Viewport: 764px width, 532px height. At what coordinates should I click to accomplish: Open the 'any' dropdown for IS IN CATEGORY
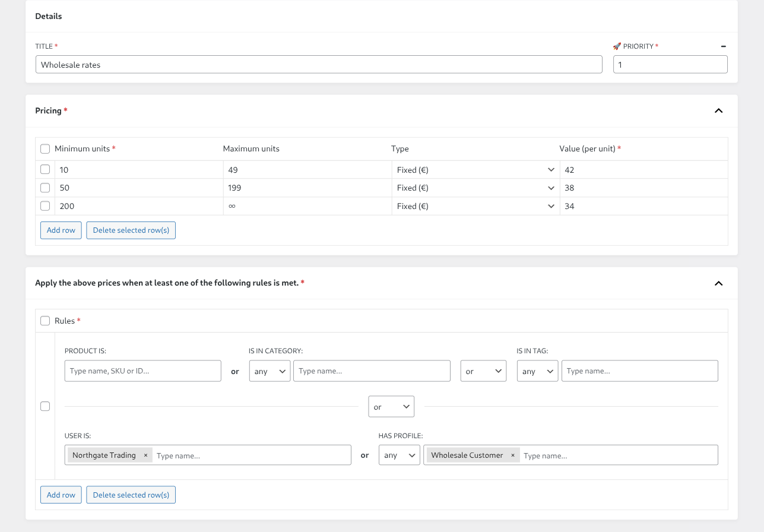270,371
